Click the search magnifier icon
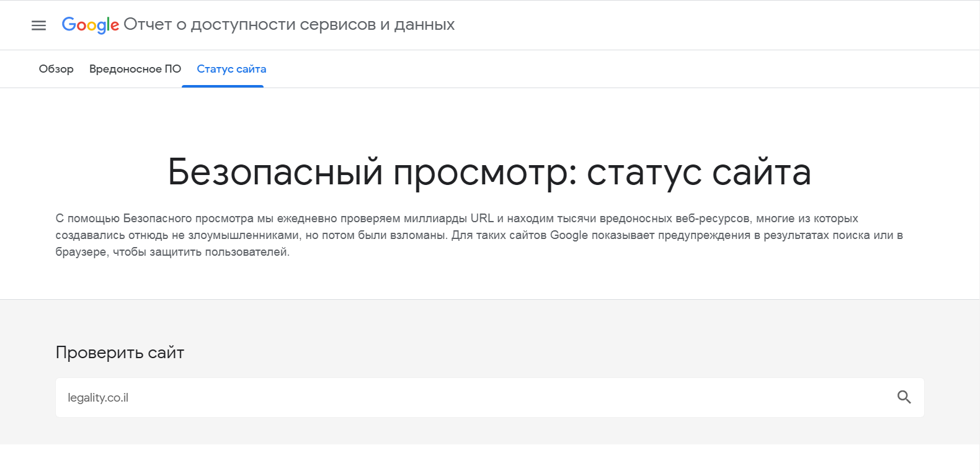Viewport: 980px width, 473px height. [x=904, y=397]
